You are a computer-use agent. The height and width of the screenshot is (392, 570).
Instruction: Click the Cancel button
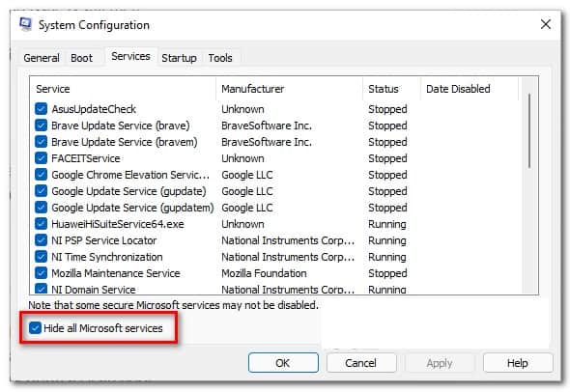pos(361,363)
